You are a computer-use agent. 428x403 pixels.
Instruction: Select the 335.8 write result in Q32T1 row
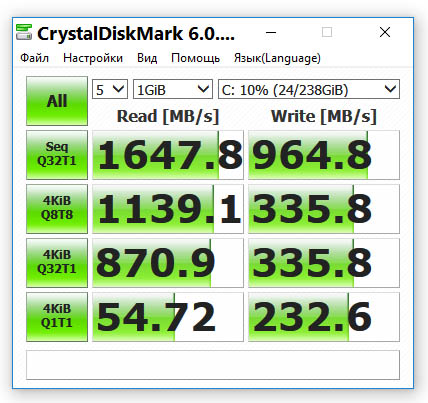tap(324, 263)
